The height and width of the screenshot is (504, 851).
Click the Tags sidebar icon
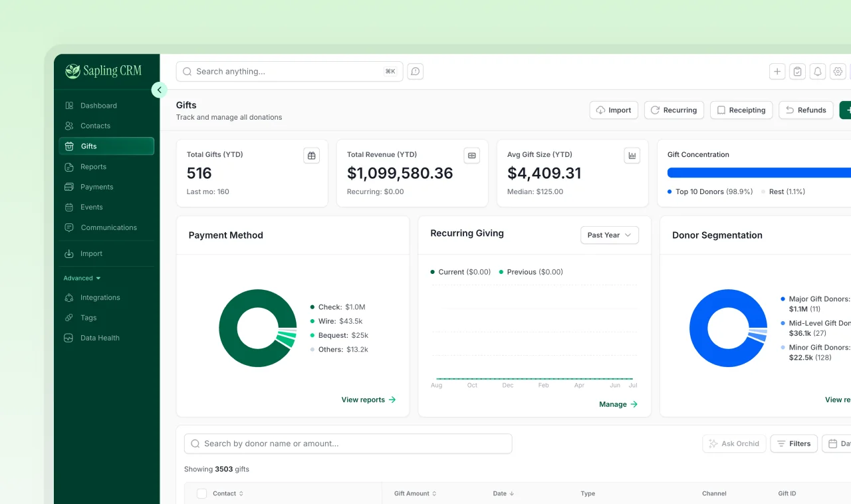(x=69, y=318)
